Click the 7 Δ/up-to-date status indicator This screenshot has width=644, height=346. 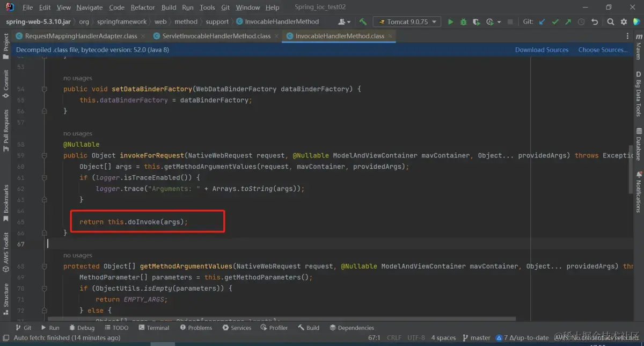(522, 338)
